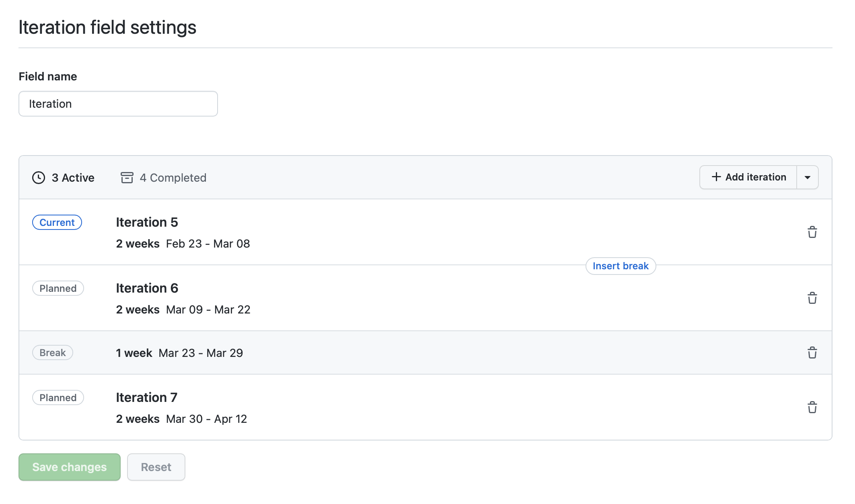
Task: Remove the Mar 23 - Mar 29 break
Action: coord(812,352)
